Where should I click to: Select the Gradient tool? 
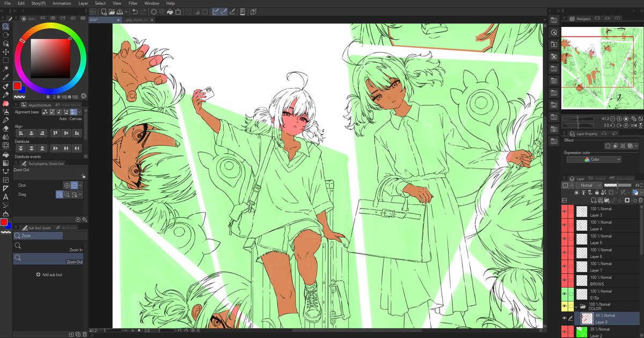[x=5, y=163]
